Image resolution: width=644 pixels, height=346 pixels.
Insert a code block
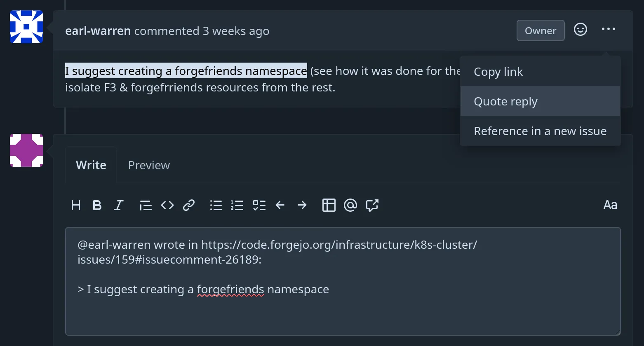(x=167, y=205)
